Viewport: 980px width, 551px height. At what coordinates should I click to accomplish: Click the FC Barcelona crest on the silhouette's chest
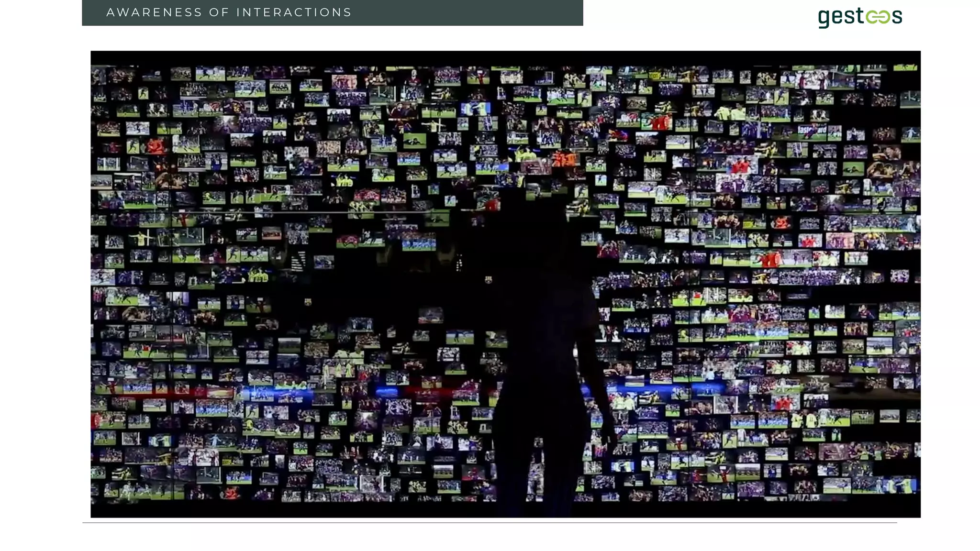click(488, 280)
